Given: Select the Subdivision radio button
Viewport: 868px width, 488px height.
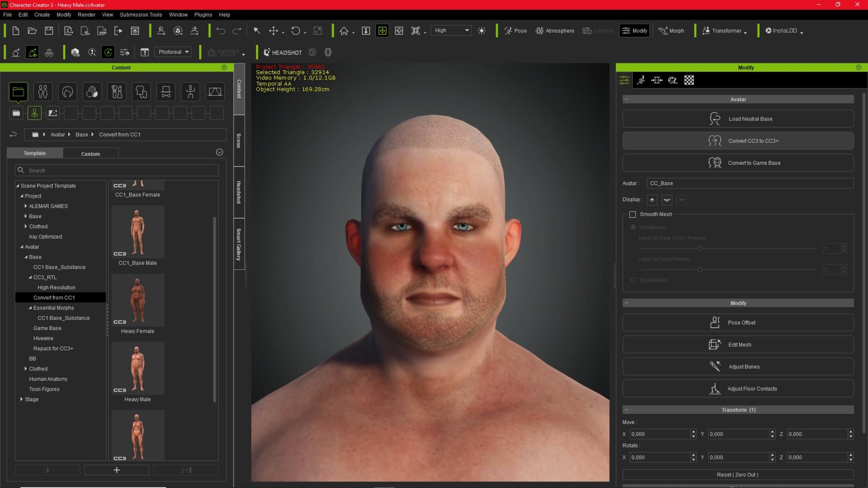Looking at the screenshot, I should pyautogui.click(x=633, y=227).
